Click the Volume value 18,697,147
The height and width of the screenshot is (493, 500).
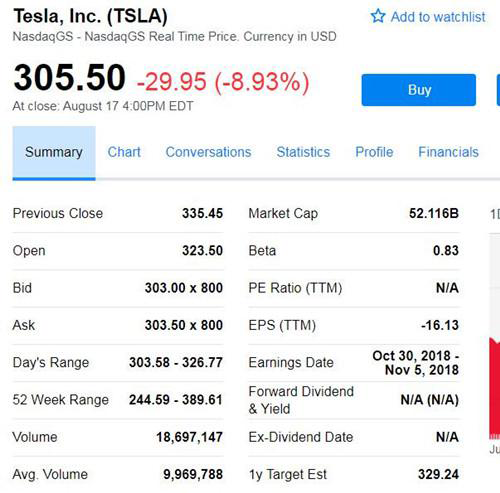click(189, 437)
